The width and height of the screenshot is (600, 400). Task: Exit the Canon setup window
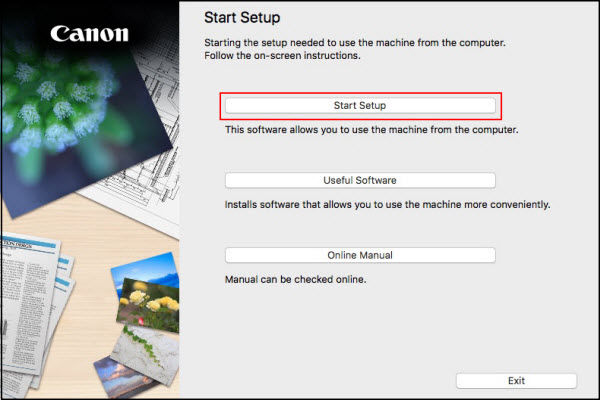(516, 381)
